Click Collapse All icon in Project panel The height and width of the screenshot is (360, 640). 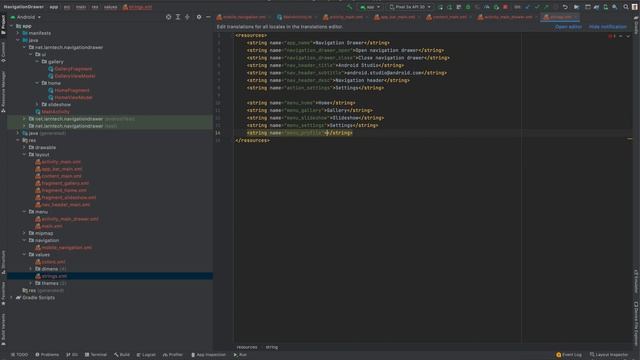tap(187, 17)
